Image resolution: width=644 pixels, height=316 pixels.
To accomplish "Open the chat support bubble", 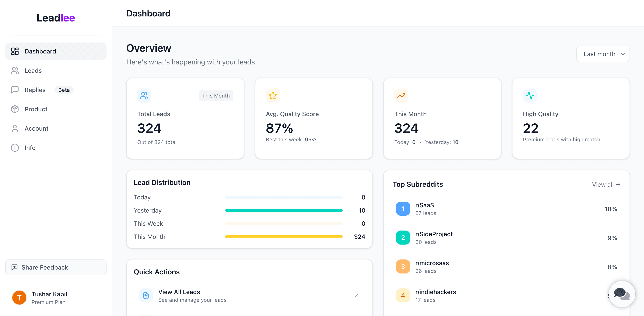I will point(622,294).
